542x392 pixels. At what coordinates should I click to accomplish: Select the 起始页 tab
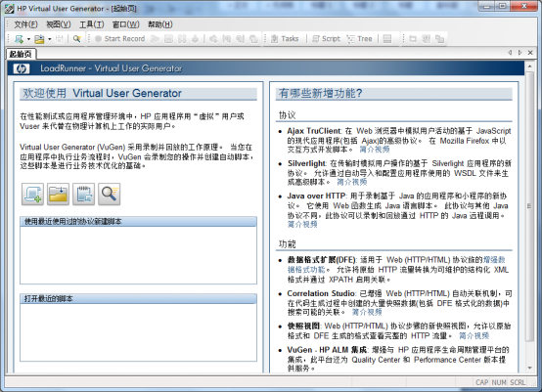tap(21, 54)
